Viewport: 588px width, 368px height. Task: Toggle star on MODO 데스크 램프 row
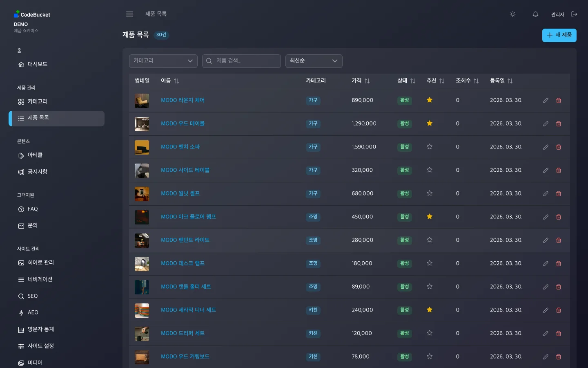(429, 263)
